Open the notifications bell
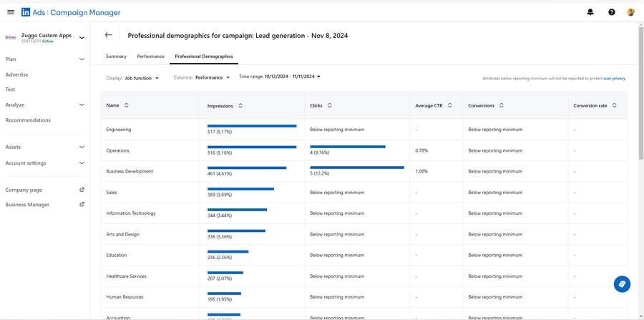 [590, 12]
